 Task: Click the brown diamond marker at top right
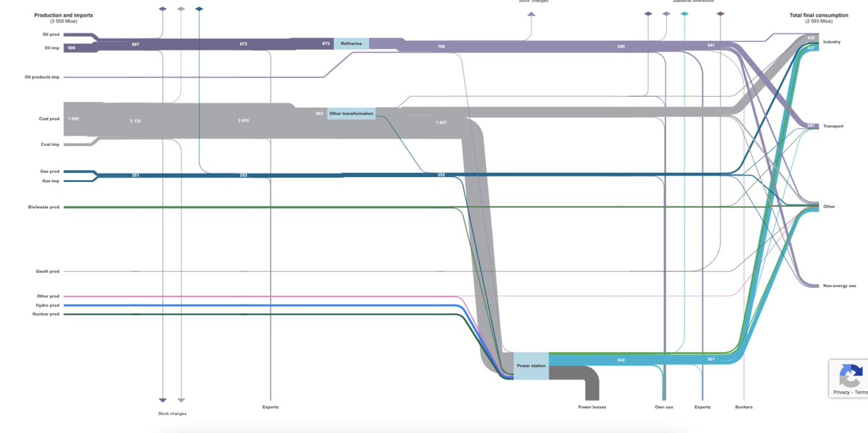click(720, 13)
